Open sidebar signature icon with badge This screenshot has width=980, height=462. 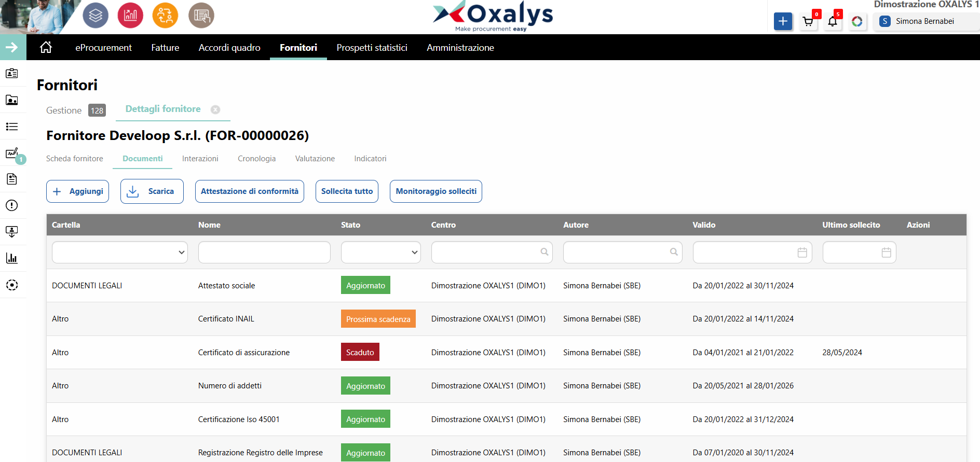pos(12,153)
